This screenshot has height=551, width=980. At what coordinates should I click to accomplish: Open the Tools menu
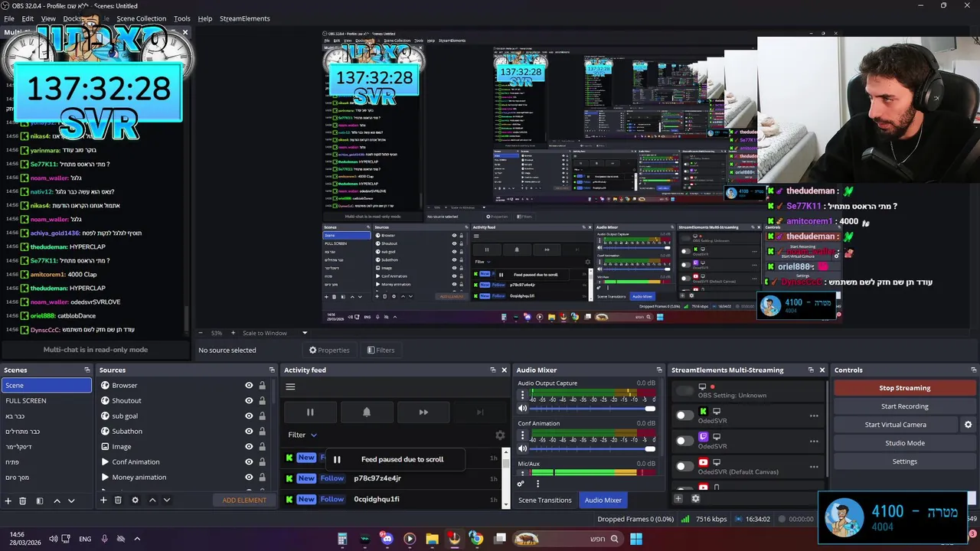pos(182,18)
